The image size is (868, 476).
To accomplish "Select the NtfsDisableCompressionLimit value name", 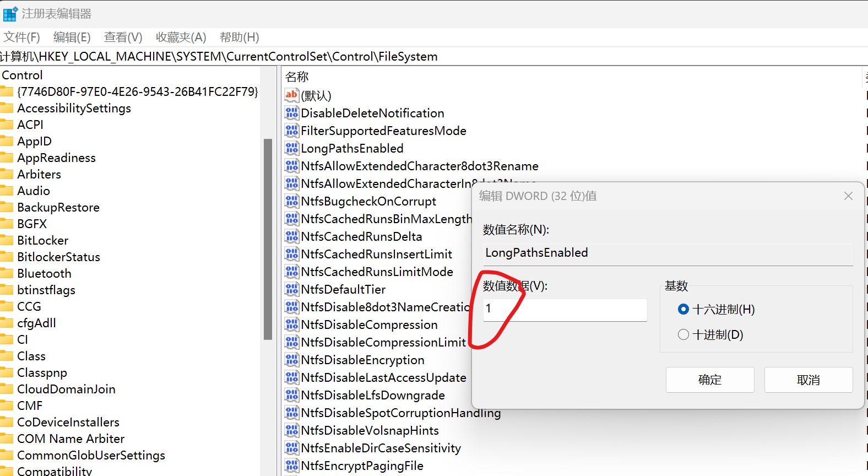I will pos(383,342).
